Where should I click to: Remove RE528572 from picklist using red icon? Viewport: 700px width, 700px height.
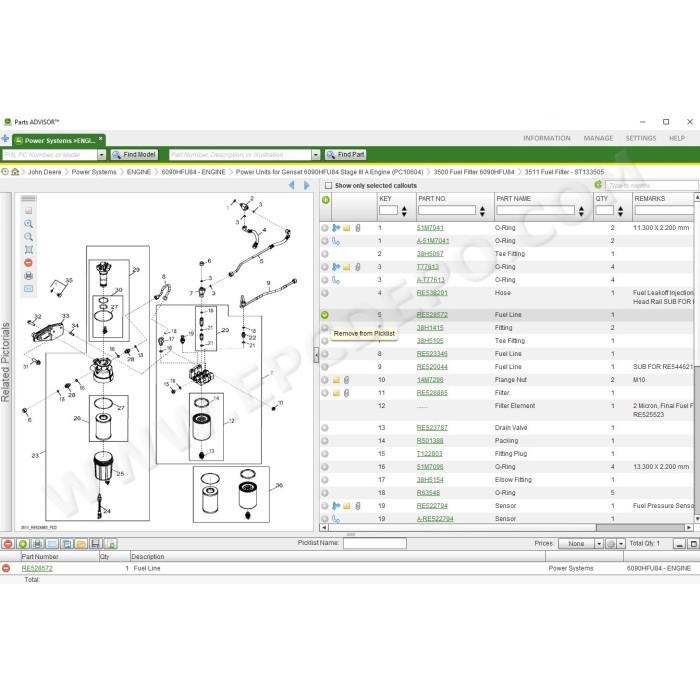[x=6, y=568]
